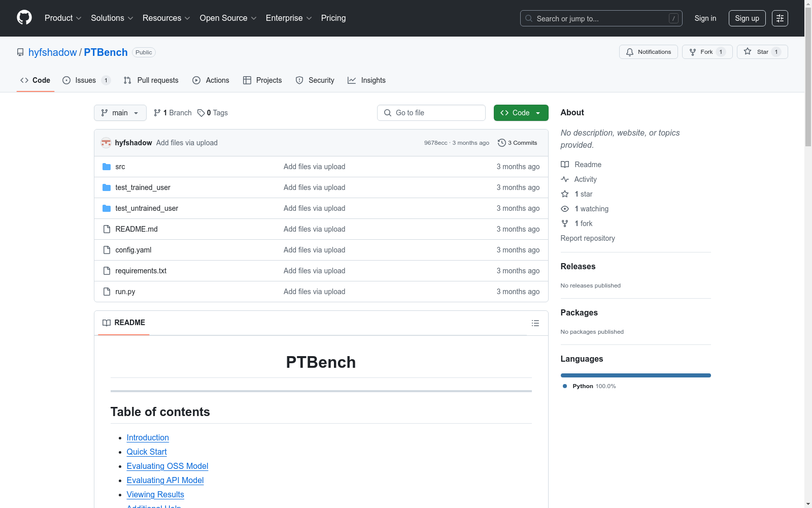Viewport: 812px width, 508px height.
Task: Select the Code repository tab
Action: tap(36, 80)
